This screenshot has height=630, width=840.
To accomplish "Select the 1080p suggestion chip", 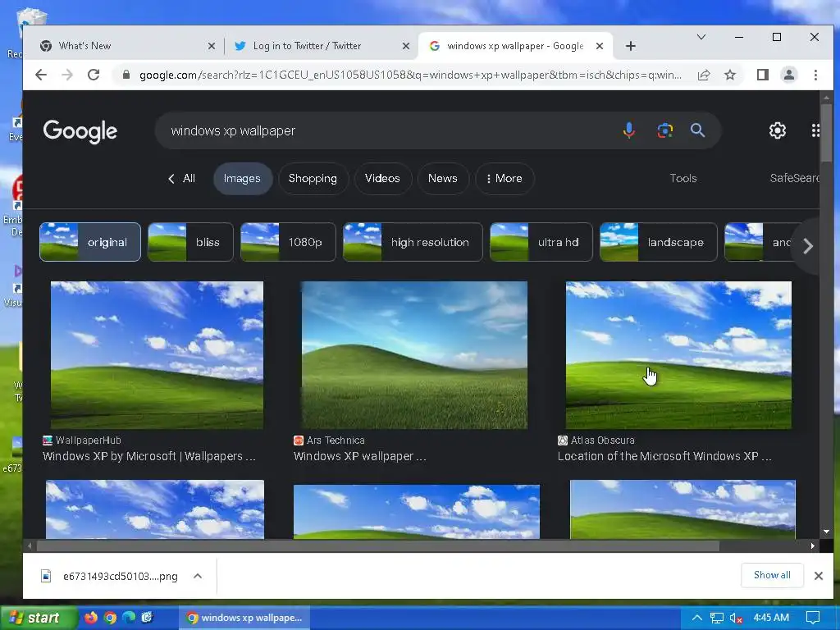I will pos(288,242).
